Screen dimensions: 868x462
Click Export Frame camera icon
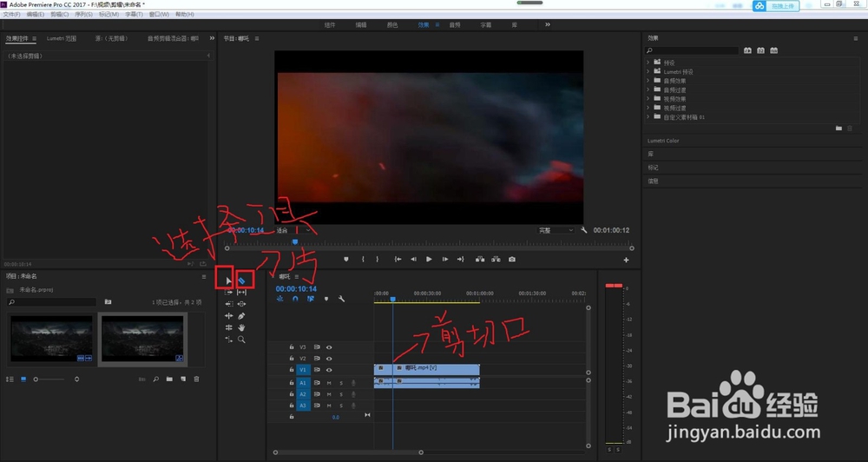(x=512, y=260)
